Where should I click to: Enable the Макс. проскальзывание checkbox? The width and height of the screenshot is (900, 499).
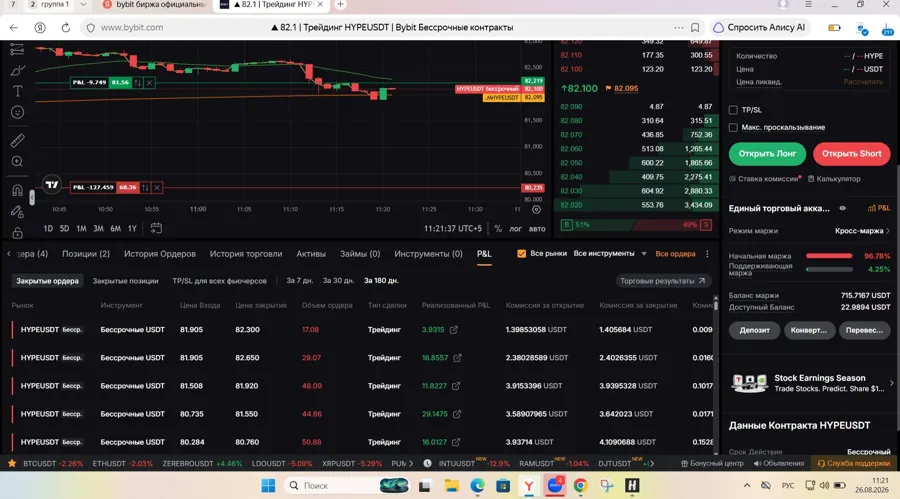click(733, 127)
